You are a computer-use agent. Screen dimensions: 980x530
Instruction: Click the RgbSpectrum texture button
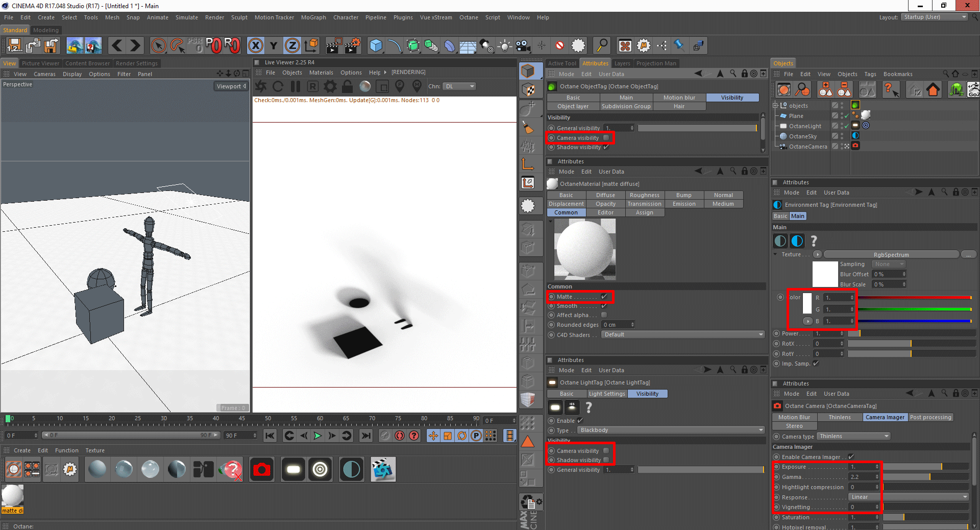tap(891, 255)
